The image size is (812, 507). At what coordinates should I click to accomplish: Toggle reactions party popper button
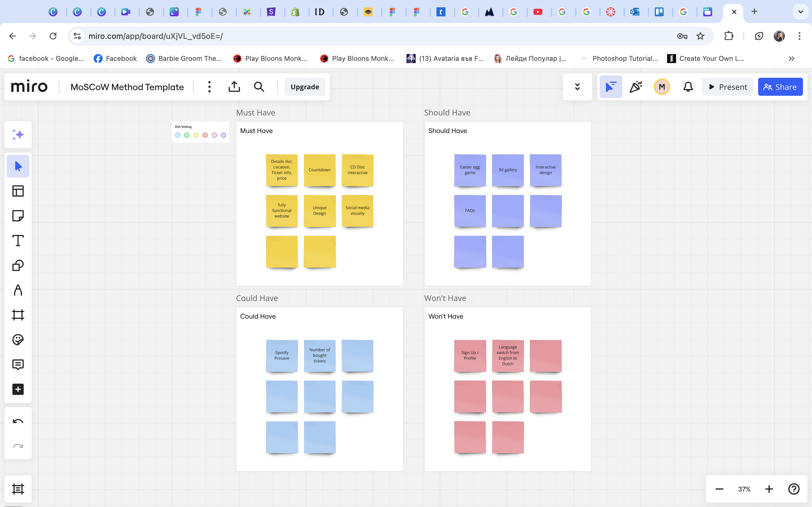click(x=636, y=87)
